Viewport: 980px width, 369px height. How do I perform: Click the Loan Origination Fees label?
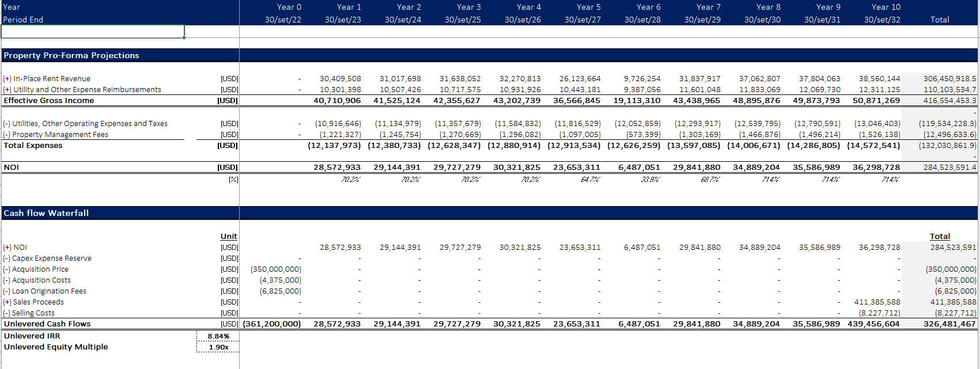[45, 291]
